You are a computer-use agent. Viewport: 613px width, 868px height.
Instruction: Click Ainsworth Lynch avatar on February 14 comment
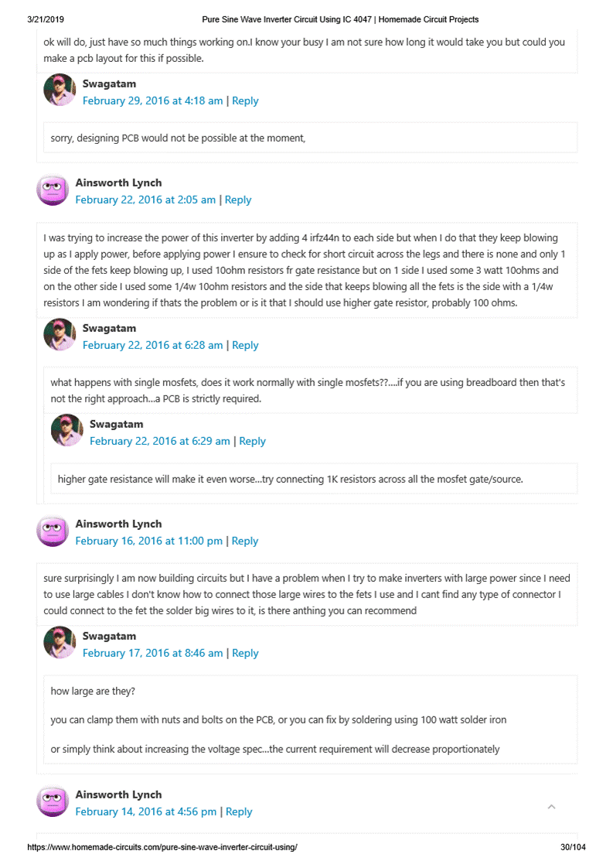pyautogui.click(x=53, y=801)
